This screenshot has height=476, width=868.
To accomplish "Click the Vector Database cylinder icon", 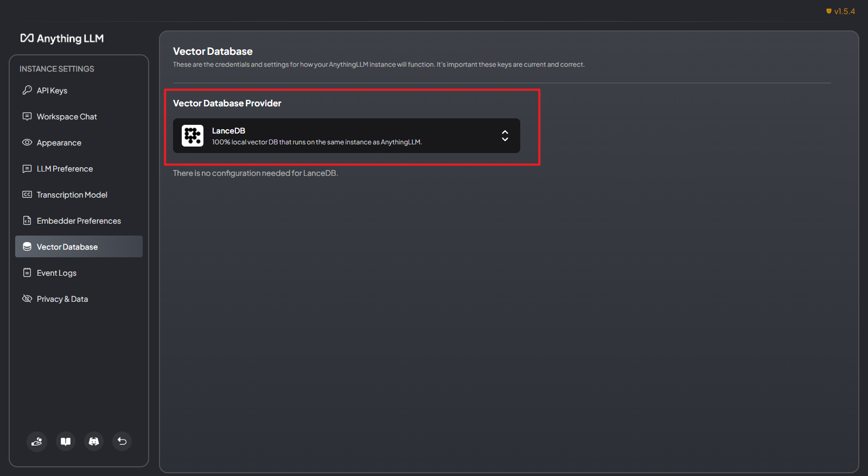I will pos(27,246).
